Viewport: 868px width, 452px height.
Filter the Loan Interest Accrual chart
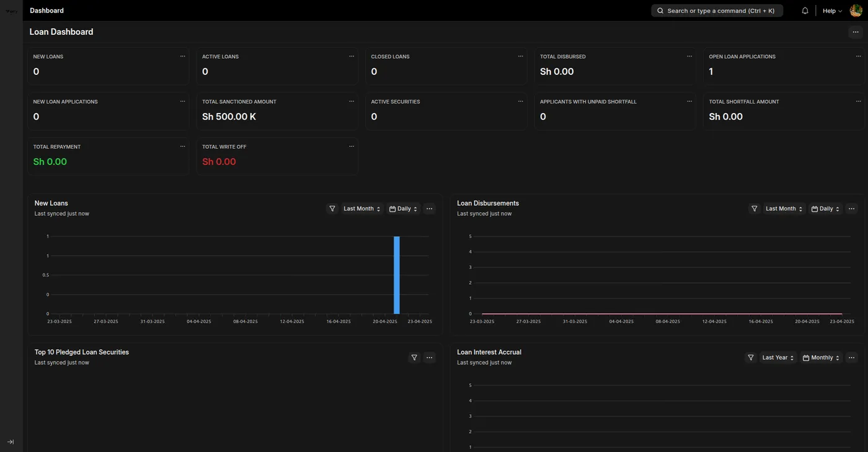click(751, 358)
